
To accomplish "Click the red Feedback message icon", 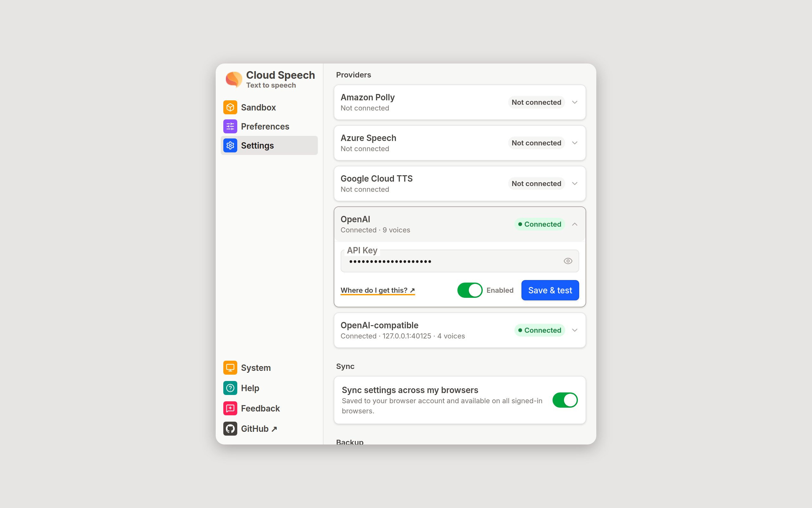I will (230, 408).
